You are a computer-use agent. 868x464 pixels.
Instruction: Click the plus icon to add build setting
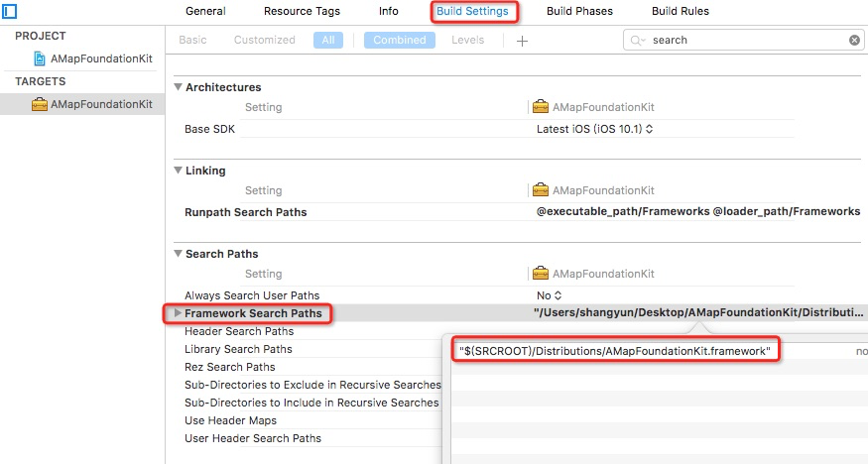522,41
